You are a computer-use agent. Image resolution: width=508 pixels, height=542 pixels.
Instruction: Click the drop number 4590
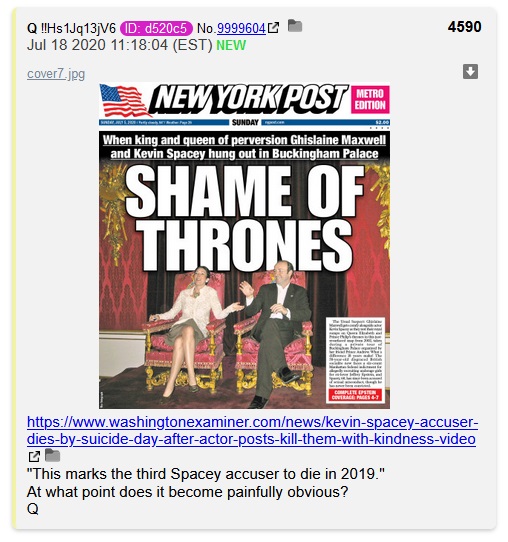[464, 27]
